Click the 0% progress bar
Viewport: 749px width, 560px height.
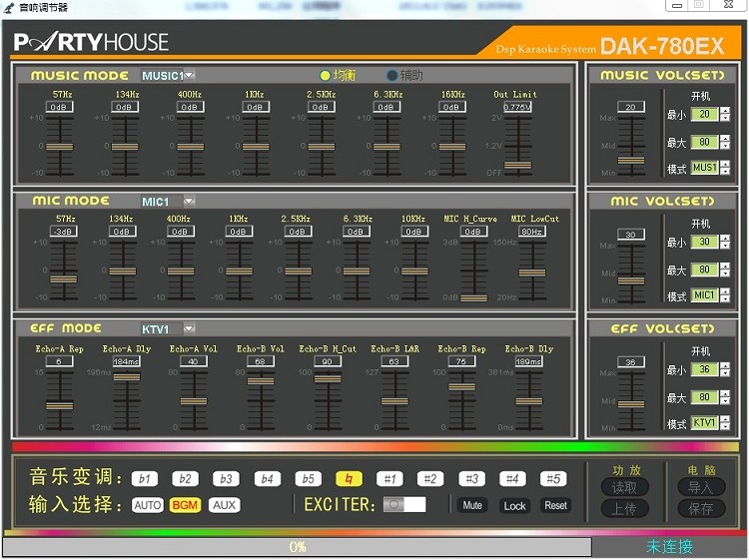(x=298, y=547)
